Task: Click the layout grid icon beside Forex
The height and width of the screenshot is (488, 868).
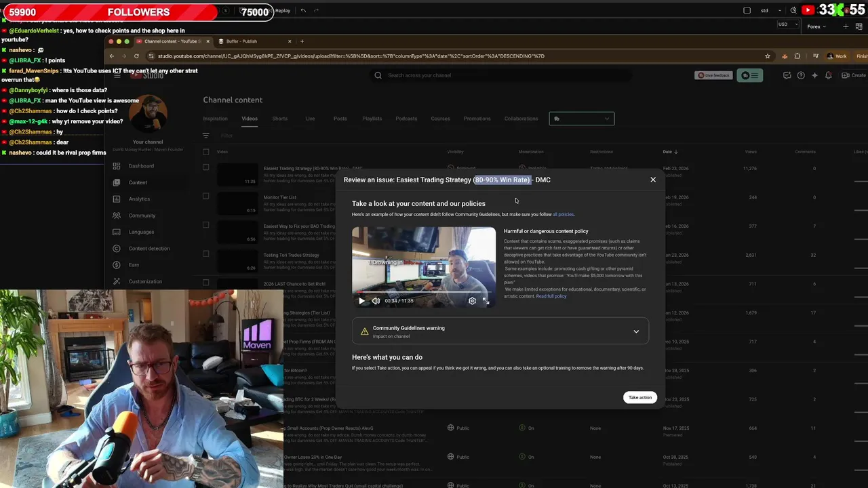Action: click(x=859, y=26)
